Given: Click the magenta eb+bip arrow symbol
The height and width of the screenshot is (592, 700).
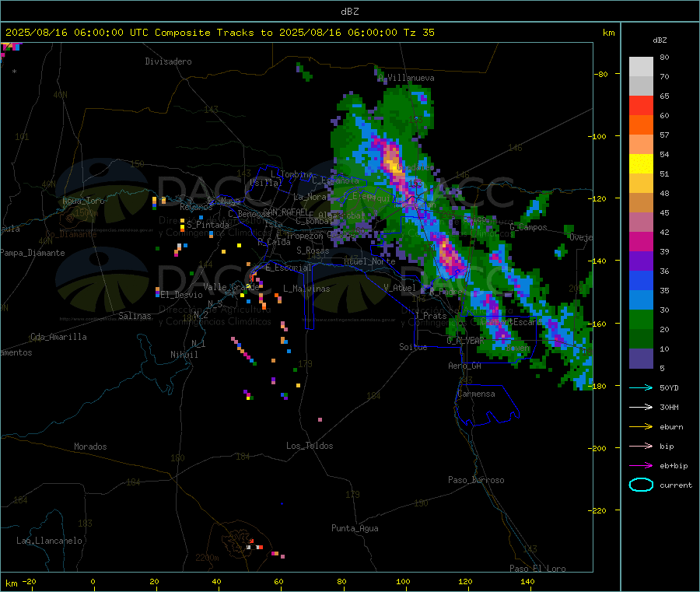Looking at the screenshot, I should tap(641, 466).
